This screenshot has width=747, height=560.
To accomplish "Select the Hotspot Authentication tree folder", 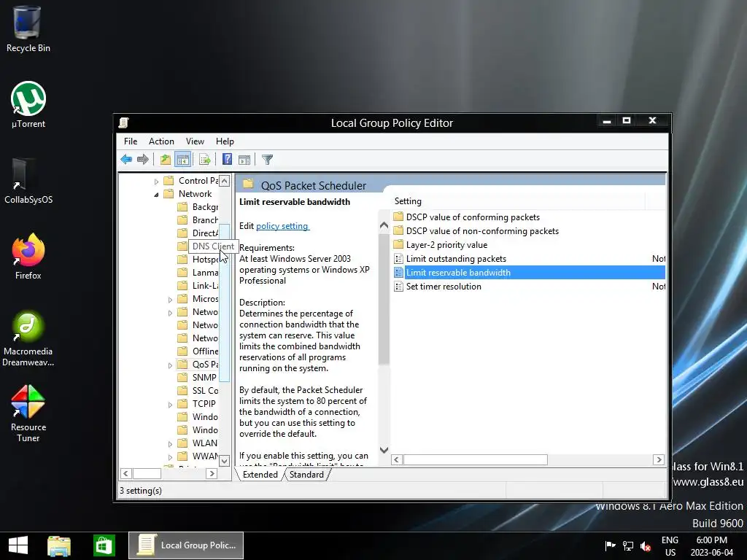I will [x=198, y=260].
